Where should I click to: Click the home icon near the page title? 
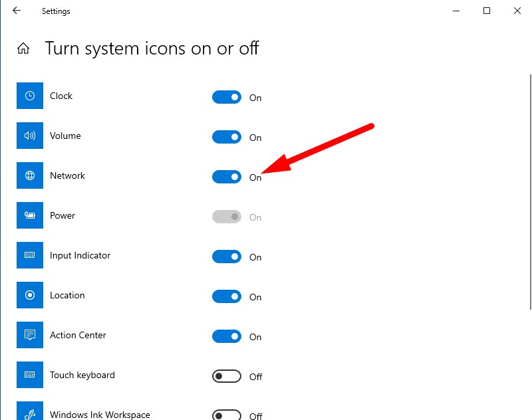pos(23,48)
